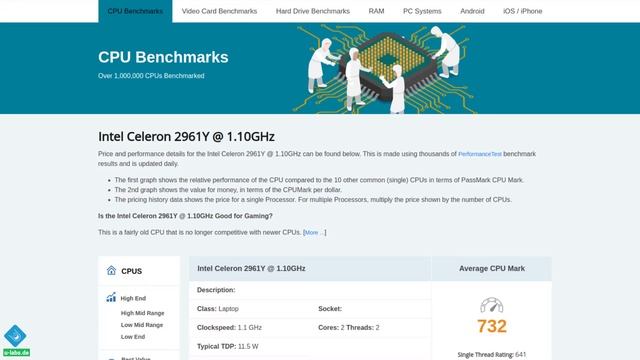The height and width of the screenshot is (360, 640).
Task: Open the Low End CPU list
Action: click(133, 337)
